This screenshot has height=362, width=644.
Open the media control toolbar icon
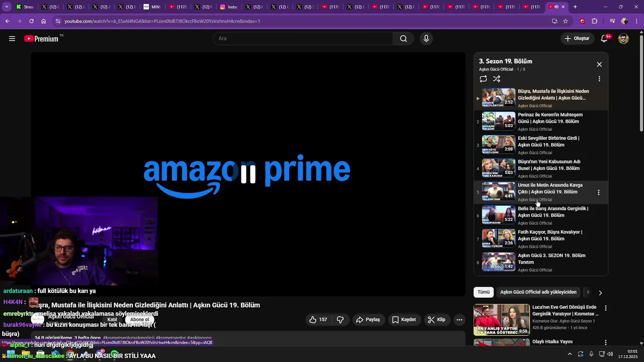[x=612, y=21]
